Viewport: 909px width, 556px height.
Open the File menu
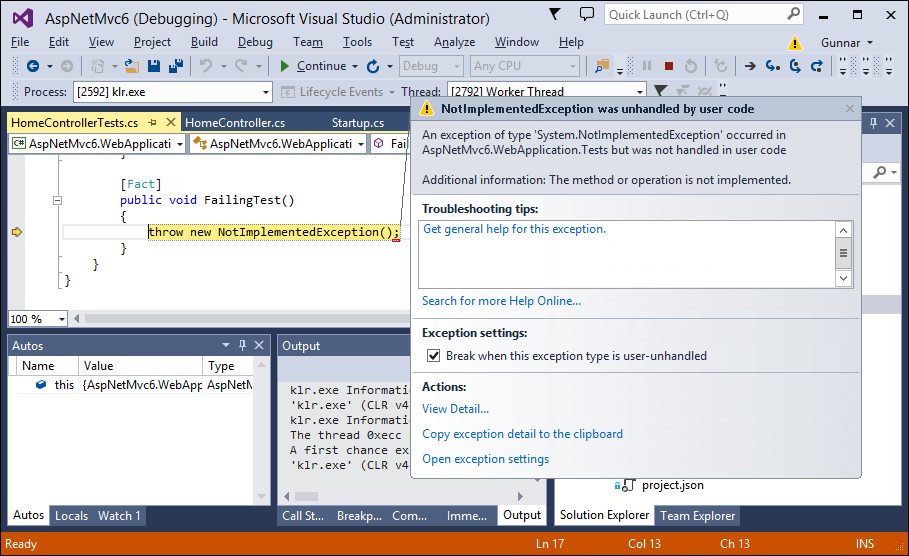click(20, 42)
